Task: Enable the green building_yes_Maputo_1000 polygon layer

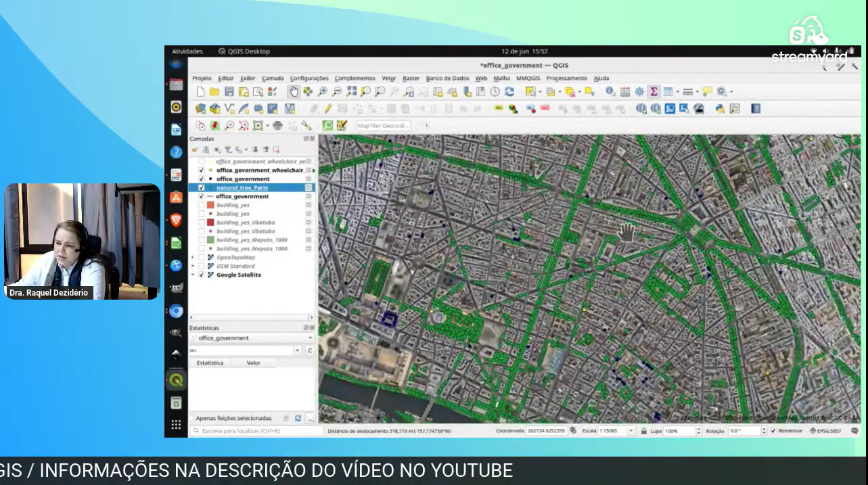Action: tap(202, 240)
